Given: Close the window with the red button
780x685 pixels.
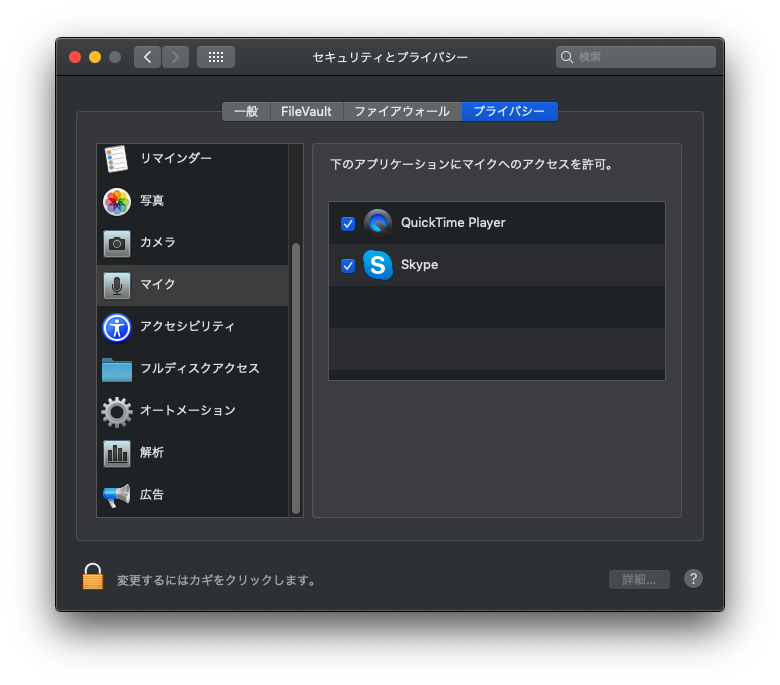Looking at the screenshot, I should click(x=75, y=57).
